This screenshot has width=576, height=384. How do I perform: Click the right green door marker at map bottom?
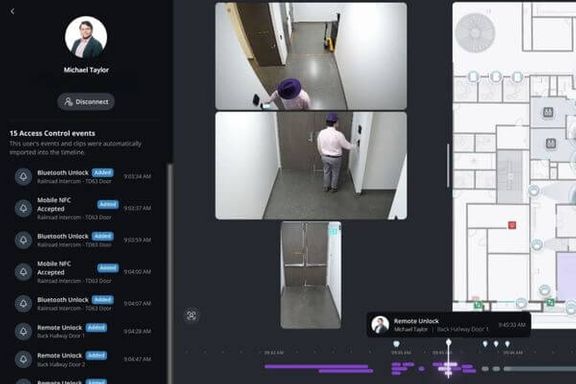pyautogui.click(x=550, y=302)
